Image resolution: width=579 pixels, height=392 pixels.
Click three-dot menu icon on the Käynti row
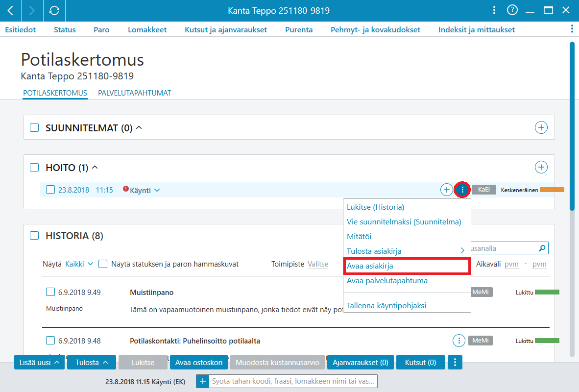(x=462, y=190)
